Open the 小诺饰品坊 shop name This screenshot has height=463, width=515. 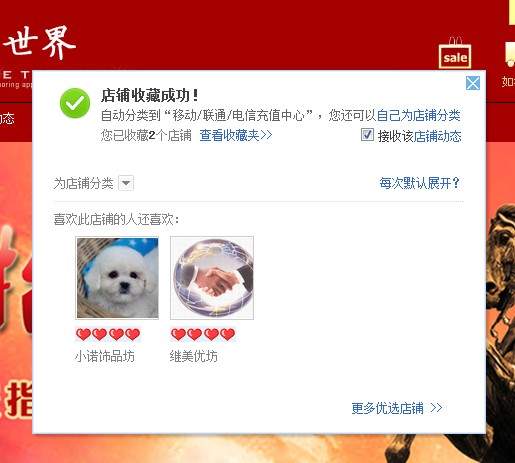[105, 356]
